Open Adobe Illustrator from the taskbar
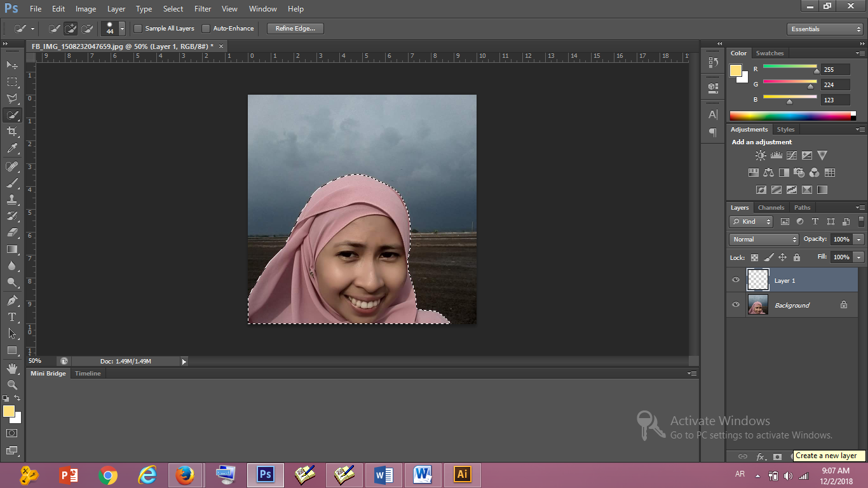This screenshot has width=868, height=488. 462,474
